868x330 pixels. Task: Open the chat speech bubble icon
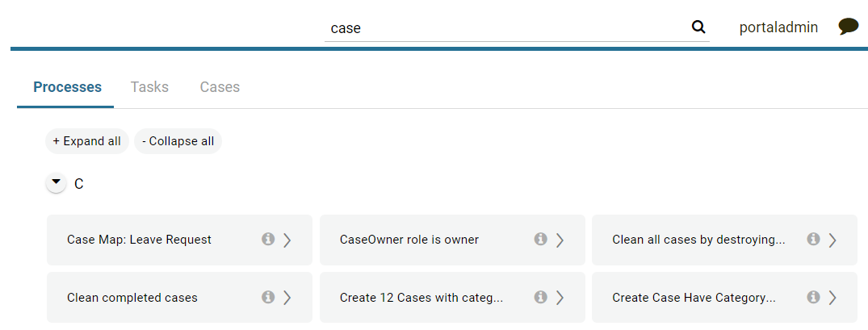(848, 27)
